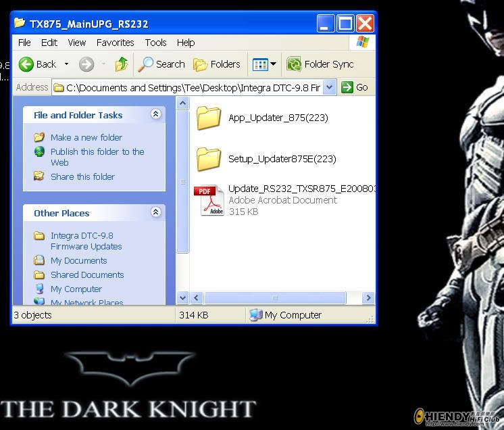504x430 pixels.
Task: Click the My Documents icon in sidebar
Action: click(39, 260)
